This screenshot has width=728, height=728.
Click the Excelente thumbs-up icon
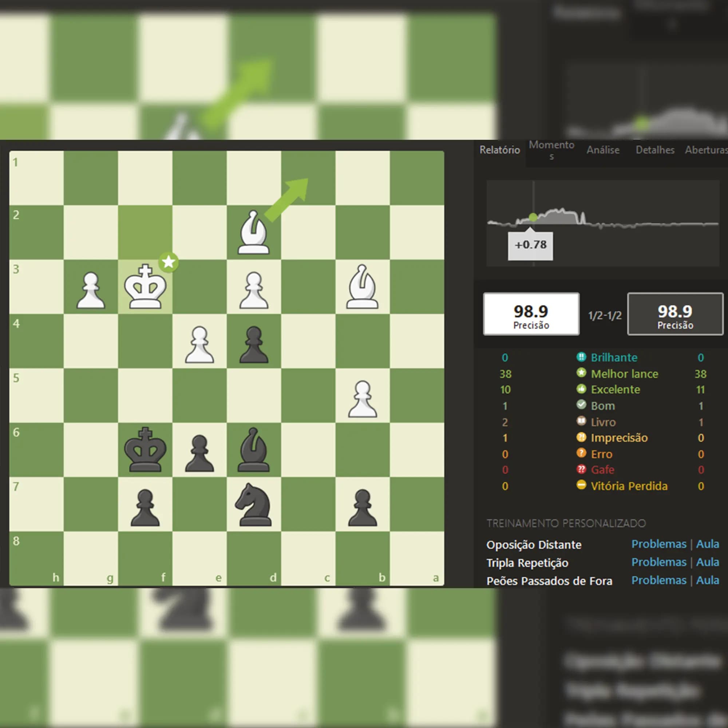click(x=581, y=389)
